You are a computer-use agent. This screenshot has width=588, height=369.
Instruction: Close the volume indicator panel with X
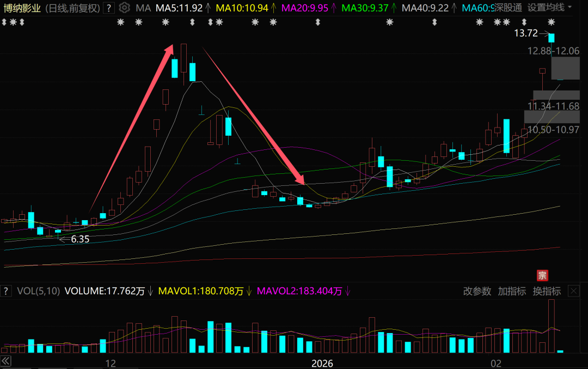(x=573, y=291)
